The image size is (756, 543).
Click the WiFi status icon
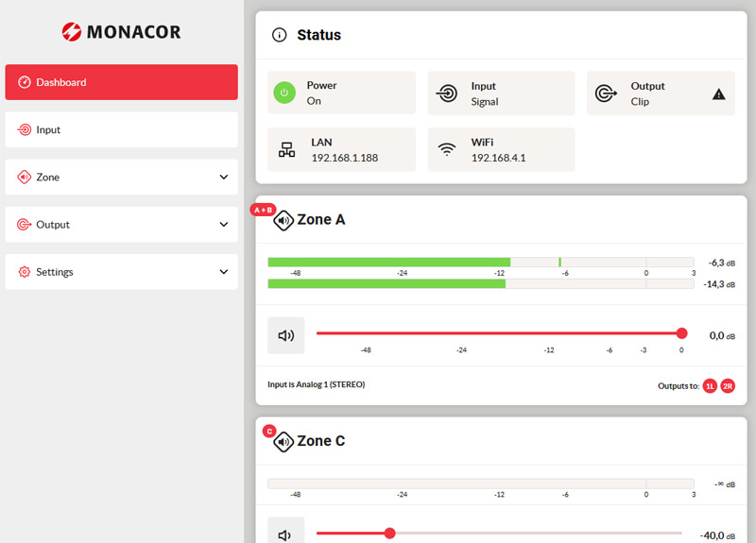pos(447,149)
